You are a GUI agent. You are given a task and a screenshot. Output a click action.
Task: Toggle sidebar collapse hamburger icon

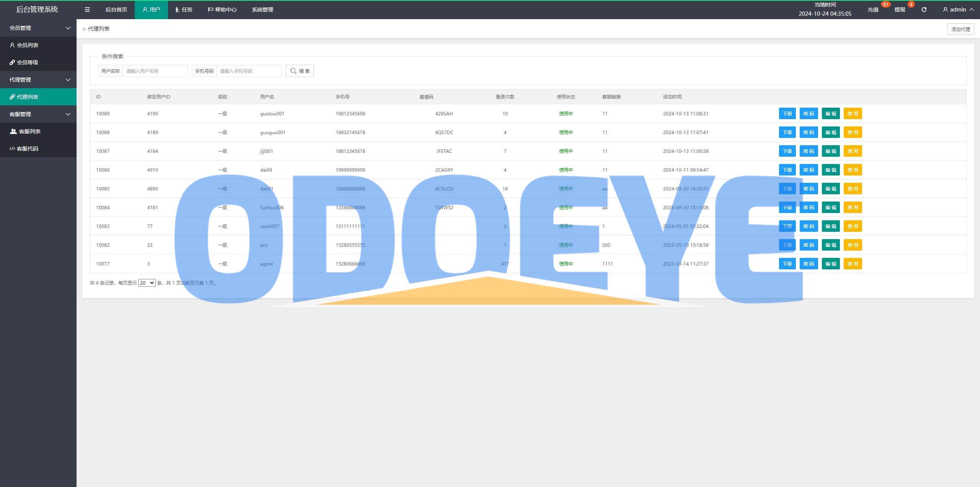(87, 10)
